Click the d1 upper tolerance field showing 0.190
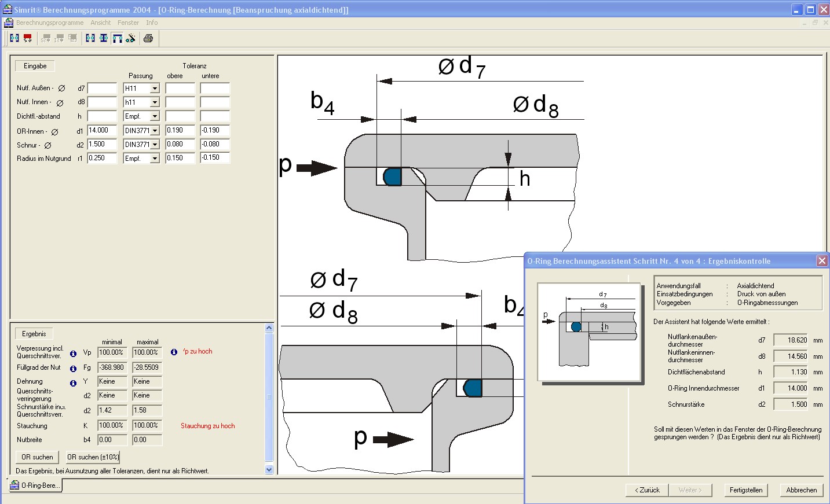This screenshot has width=830, height=504. pyautogui.click(x=180, y=131)
